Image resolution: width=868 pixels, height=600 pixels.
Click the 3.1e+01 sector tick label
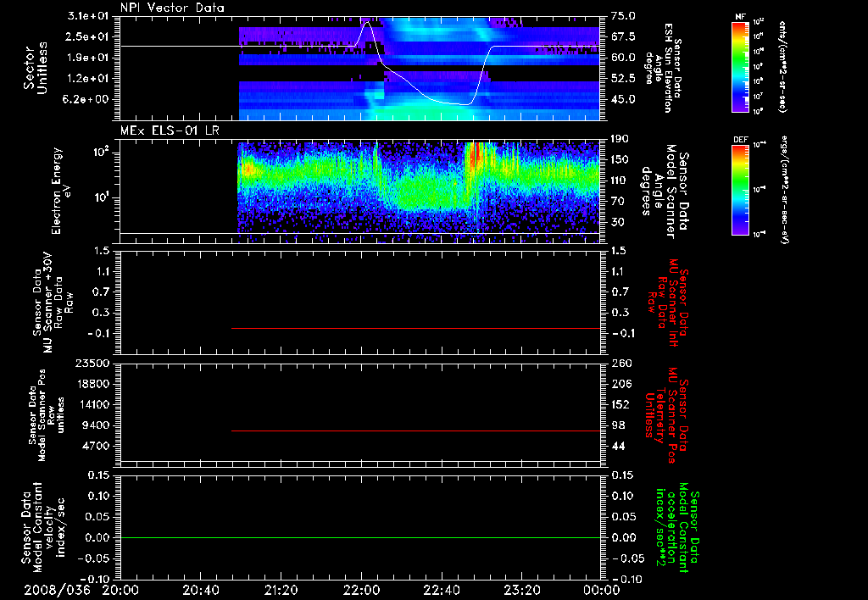tap(89, 16)
